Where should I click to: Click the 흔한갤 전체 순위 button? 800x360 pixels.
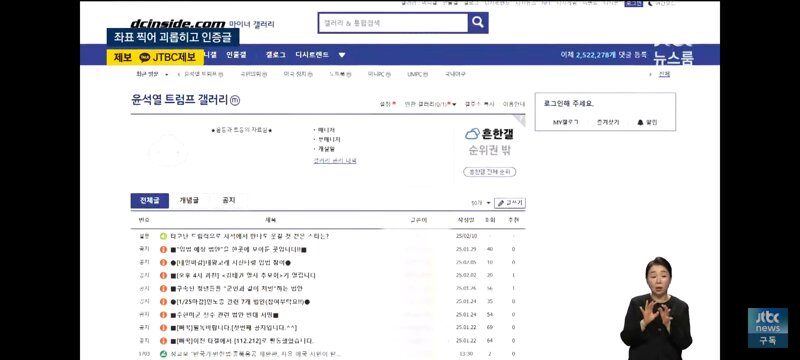[x=490, y=172]
